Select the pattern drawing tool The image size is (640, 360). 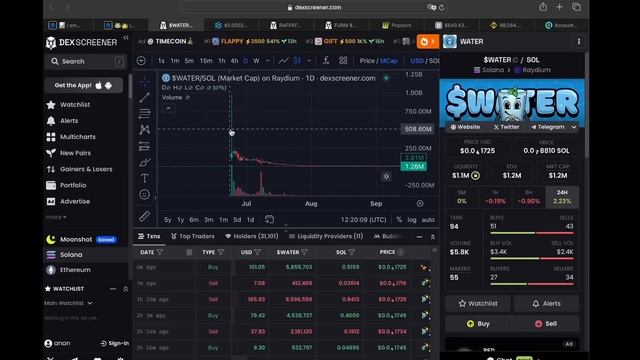[144, 130]
